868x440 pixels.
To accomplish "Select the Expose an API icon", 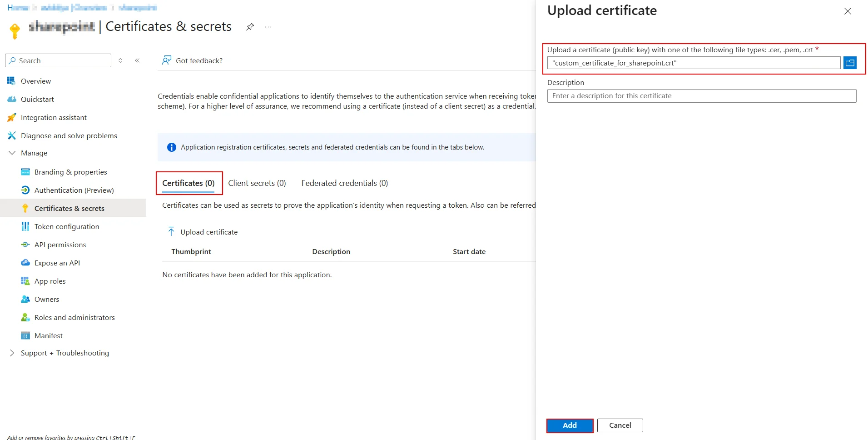I will tap(25, 263).
